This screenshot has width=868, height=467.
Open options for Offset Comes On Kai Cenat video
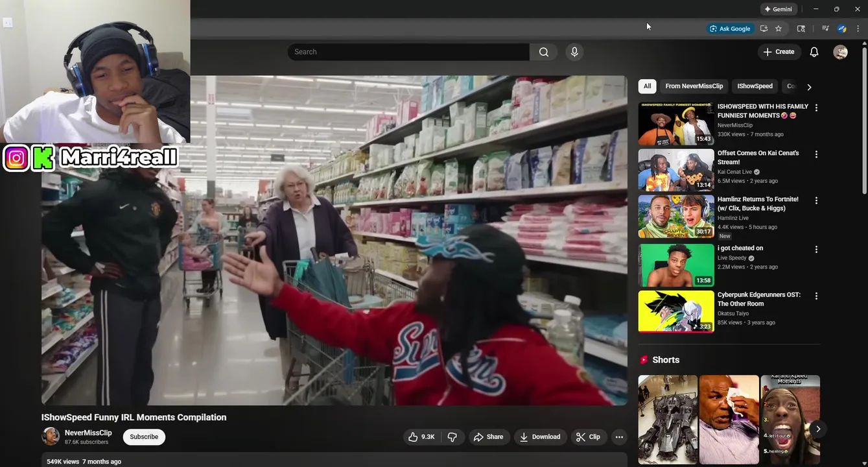pyautogui.click(x=816, y=154)
